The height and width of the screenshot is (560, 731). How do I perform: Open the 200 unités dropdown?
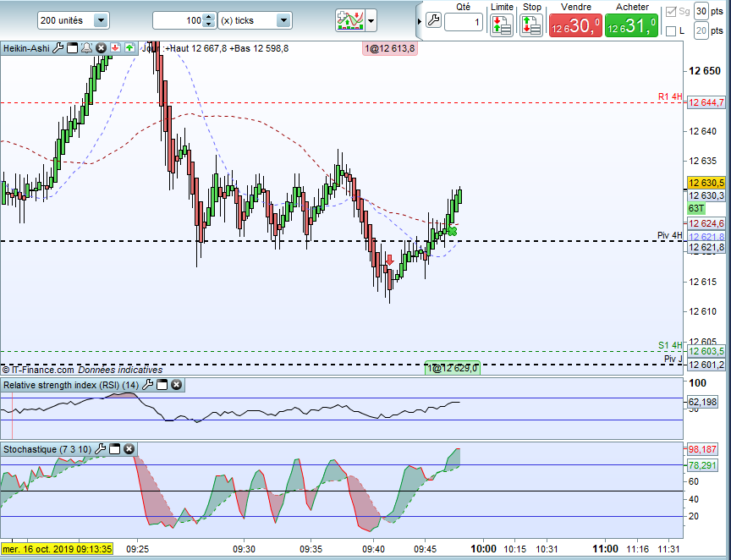tap(74, 20)
